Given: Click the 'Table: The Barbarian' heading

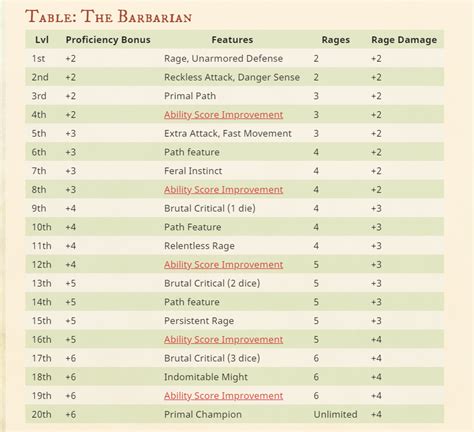Looking at the screenshot, I should [108, 17].
